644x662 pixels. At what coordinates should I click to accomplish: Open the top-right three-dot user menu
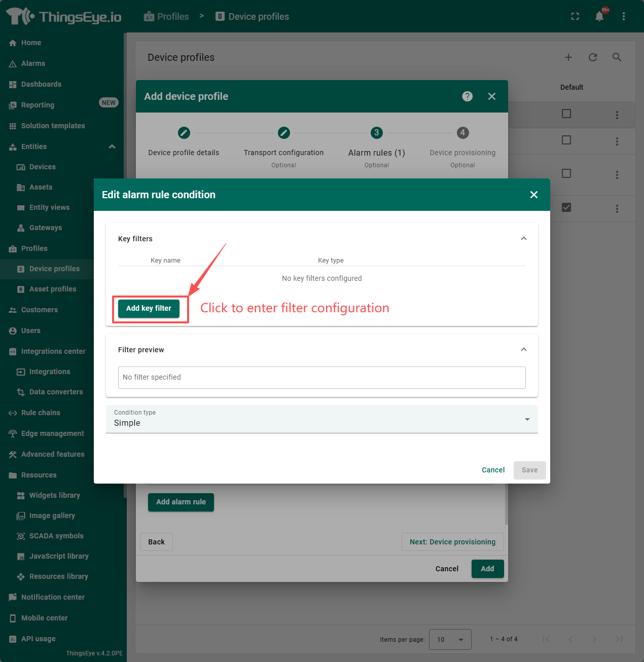click(624, 16)
